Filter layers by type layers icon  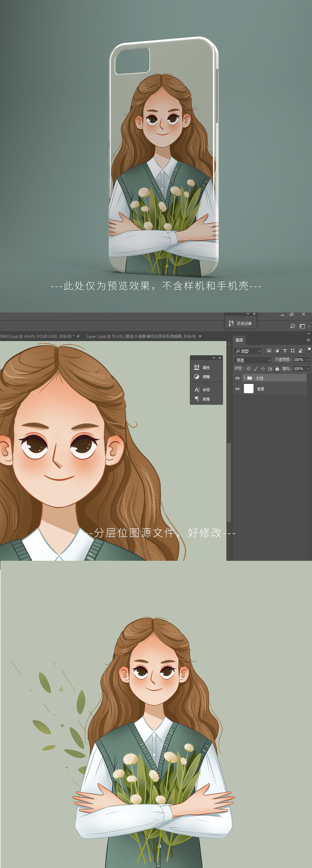click(285, 351)
